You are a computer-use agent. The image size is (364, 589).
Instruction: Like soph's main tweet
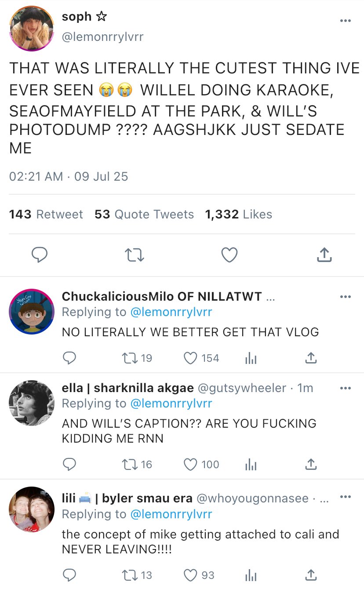229,255
